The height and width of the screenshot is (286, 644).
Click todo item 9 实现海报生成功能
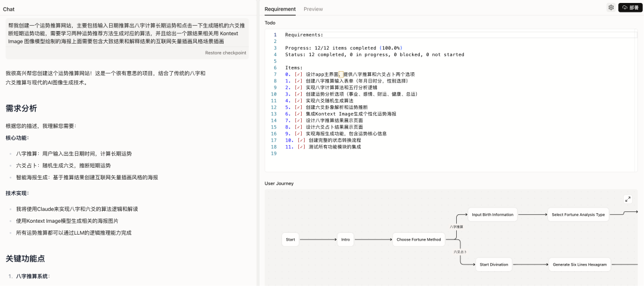pyautogui.click(x=336, y=134)
